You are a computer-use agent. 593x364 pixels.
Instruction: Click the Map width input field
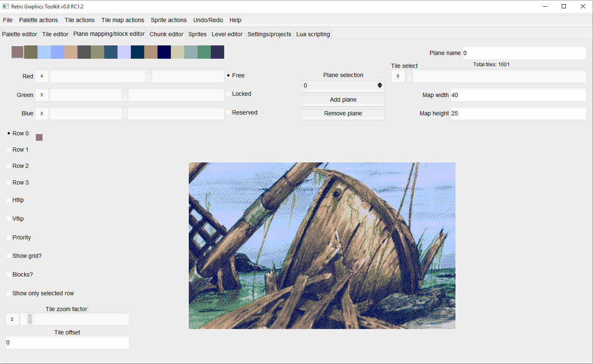[518, 95]
